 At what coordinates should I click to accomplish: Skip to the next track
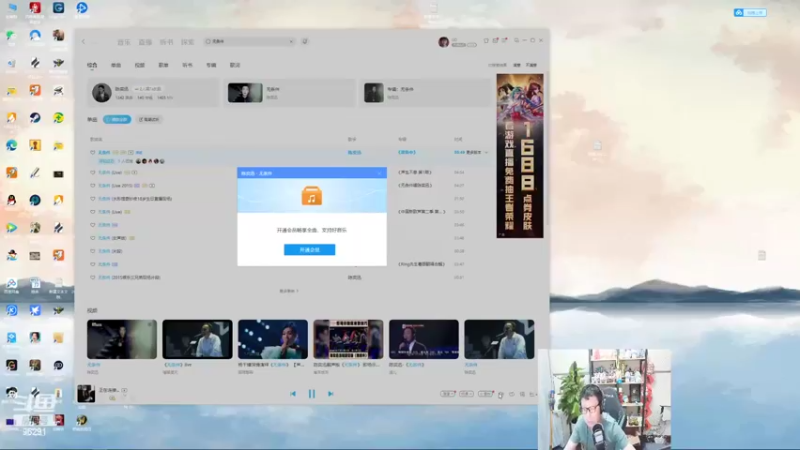[x=331, y=394]
